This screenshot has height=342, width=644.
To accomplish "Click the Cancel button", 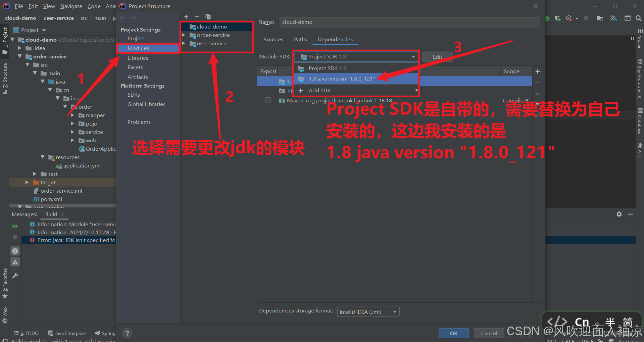I will pos(489,333).
